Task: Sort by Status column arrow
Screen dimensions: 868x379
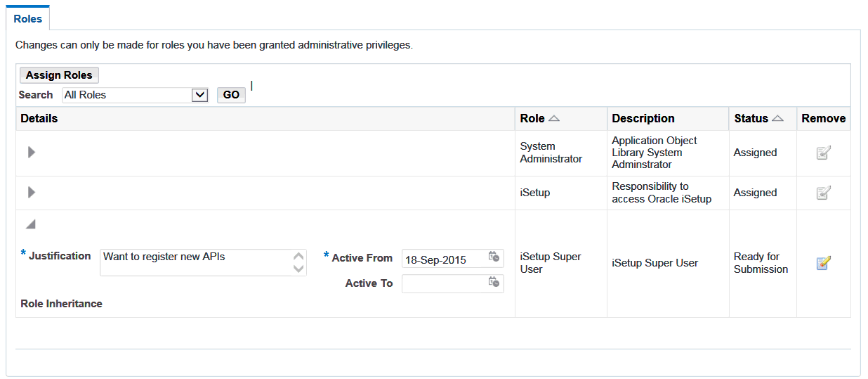Action: (777, 119)
